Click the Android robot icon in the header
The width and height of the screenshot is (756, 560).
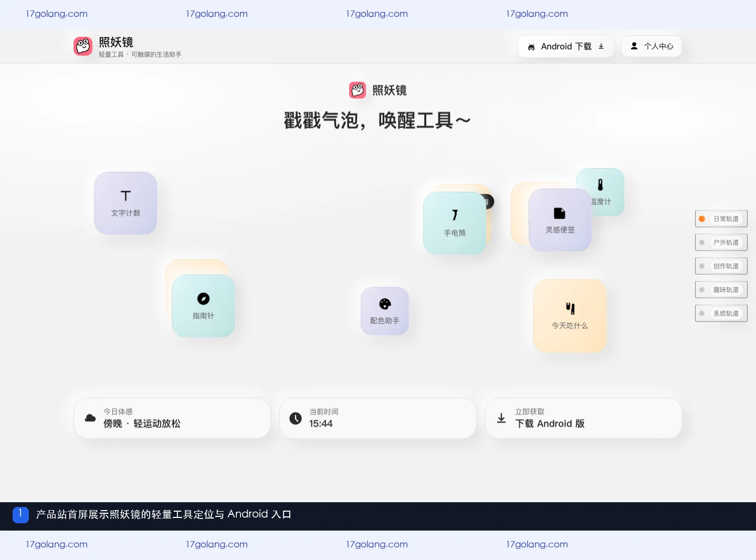click(531, 47)
